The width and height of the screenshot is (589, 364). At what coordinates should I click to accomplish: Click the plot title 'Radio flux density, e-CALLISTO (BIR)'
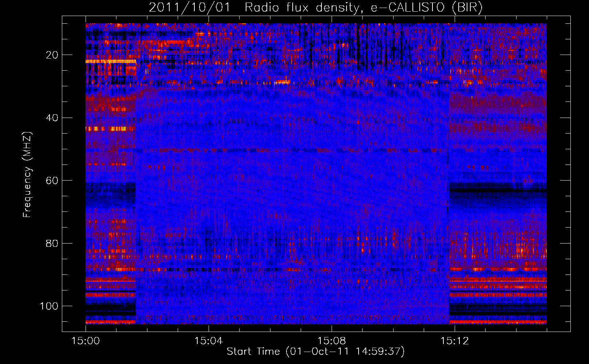coord(363,8)
